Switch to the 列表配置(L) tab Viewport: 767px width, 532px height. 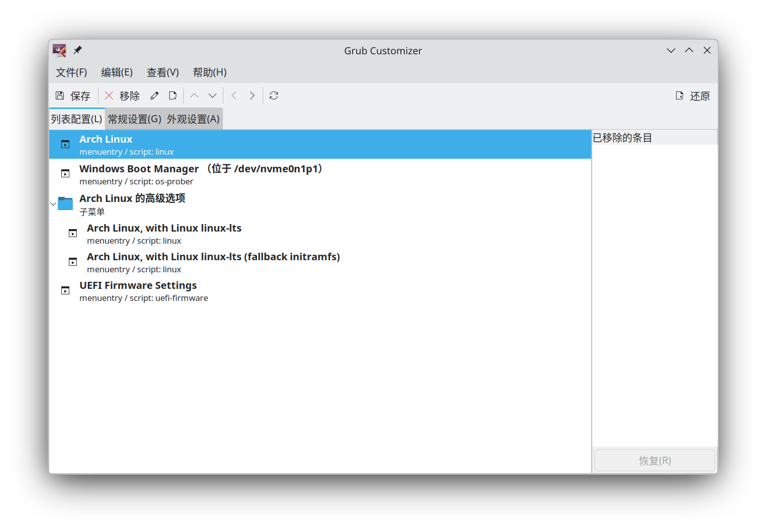click(76, 119)
